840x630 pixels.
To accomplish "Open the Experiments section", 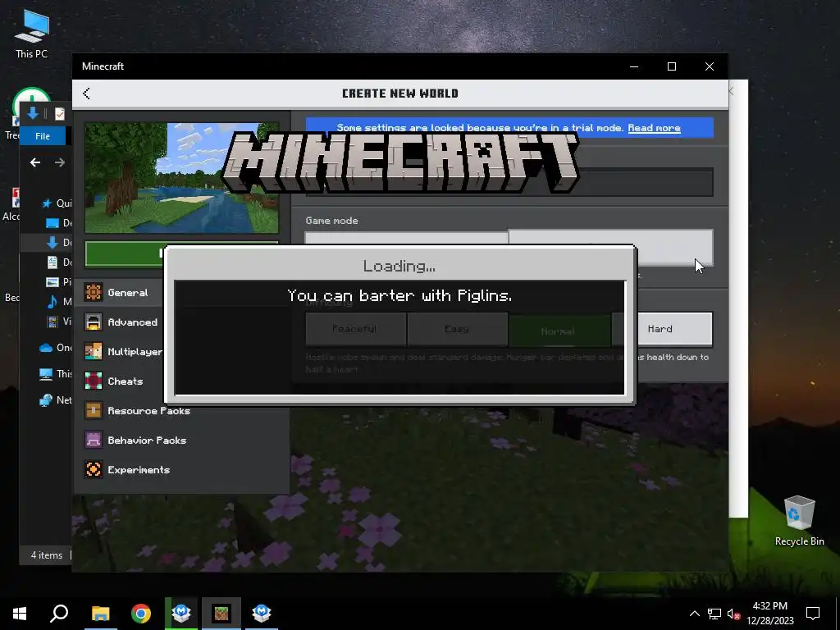I will (182, 469).
